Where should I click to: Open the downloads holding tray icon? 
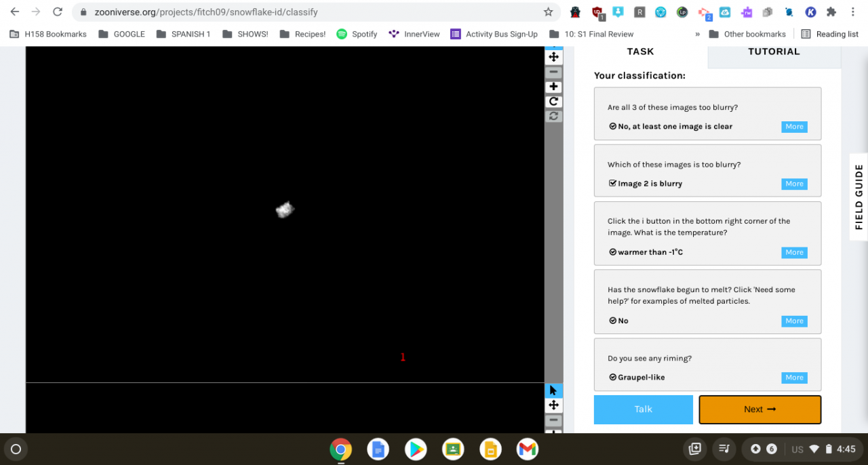(694, 449)
